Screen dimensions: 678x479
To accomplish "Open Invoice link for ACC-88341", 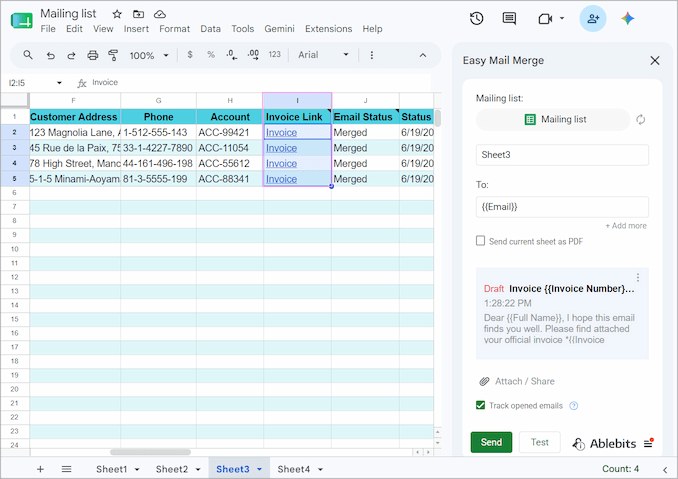I will (x=281, y=179).
